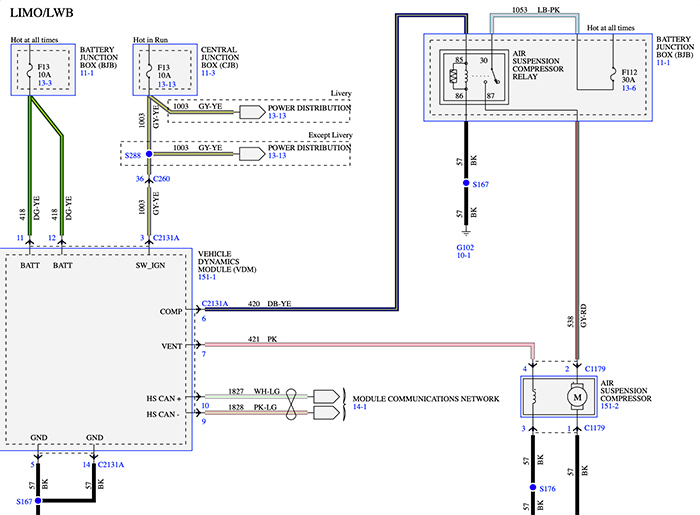Click the MODULE COMMUNICATIONS NETWORK label
This screenshot has width=700, height=515.
(x=426, y=399)
